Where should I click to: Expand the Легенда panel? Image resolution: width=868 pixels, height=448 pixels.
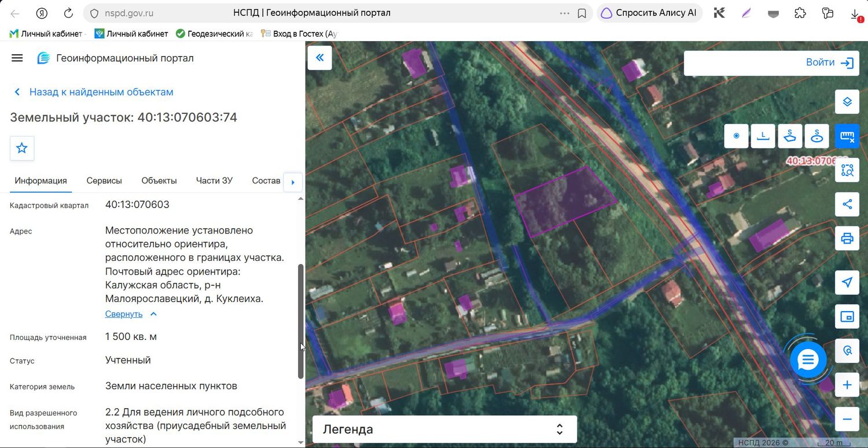444,429
